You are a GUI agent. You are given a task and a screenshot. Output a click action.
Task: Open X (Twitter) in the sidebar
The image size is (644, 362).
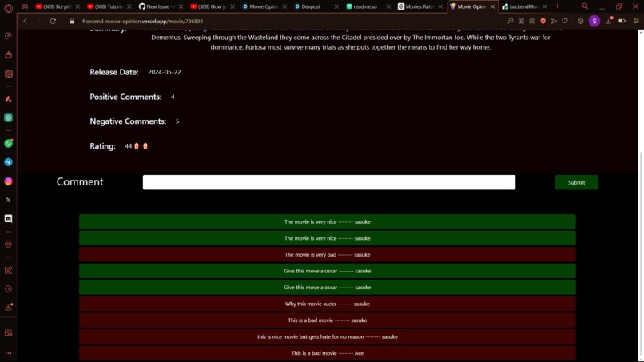(x=8, y=200)
